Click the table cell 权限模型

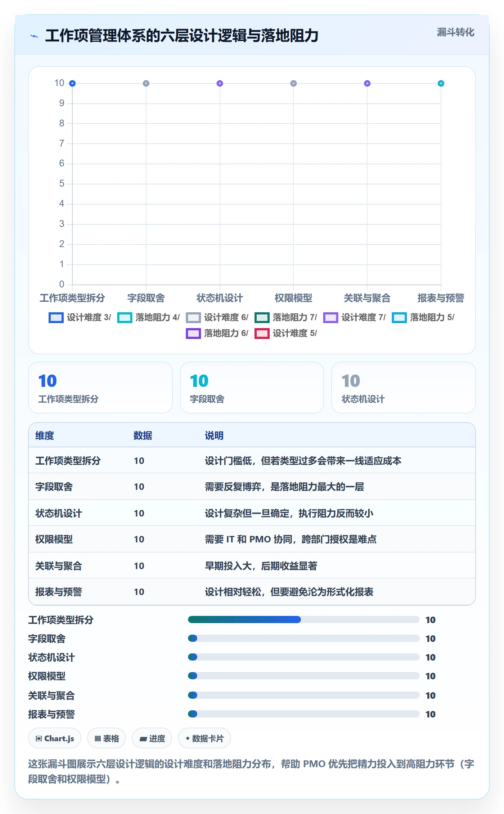54,539
